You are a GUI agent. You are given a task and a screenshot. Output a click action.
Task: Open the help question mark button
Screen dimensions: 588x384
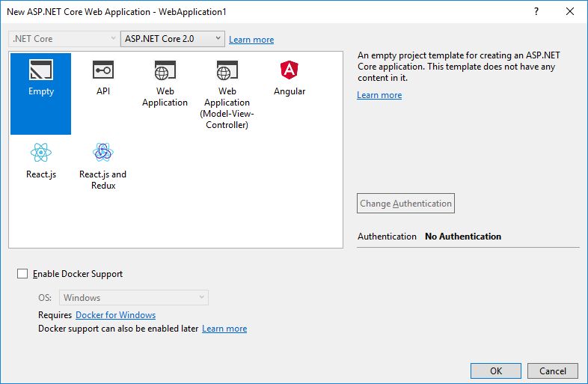(536, 12)
